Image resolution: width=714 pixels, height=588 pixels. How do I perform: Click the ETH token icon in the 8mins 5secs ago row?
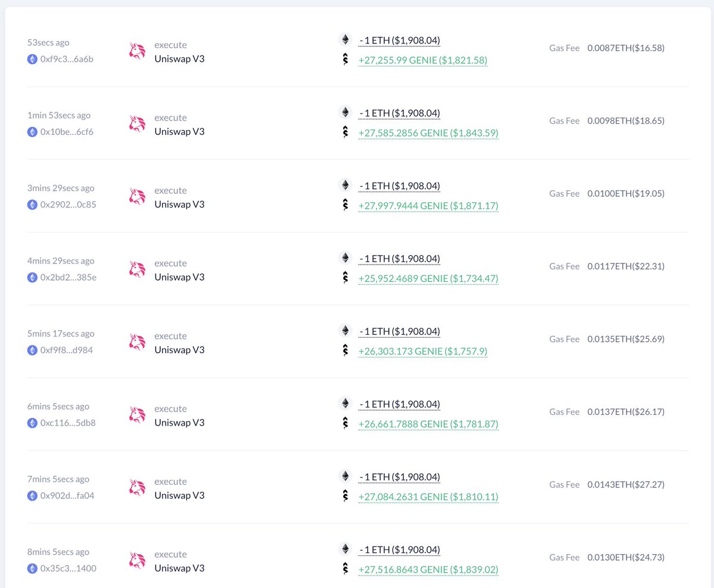[345, 549]
